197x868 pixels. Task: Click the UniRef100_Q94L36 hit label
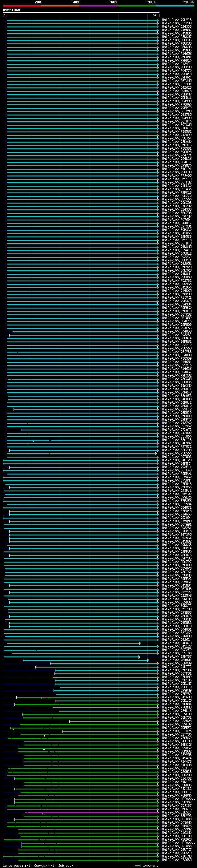[x=177, y=159]
